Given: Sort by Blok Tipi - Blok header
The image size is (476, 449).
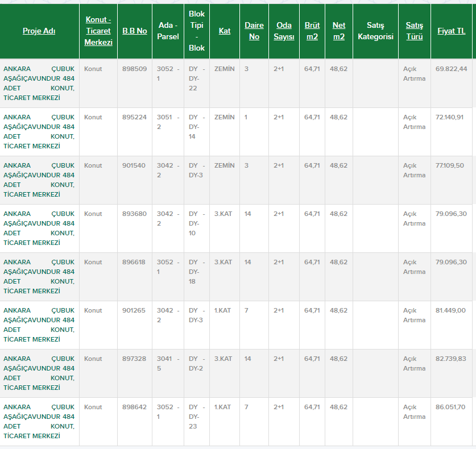Looking at the screenshot, I should coord(197,31).
